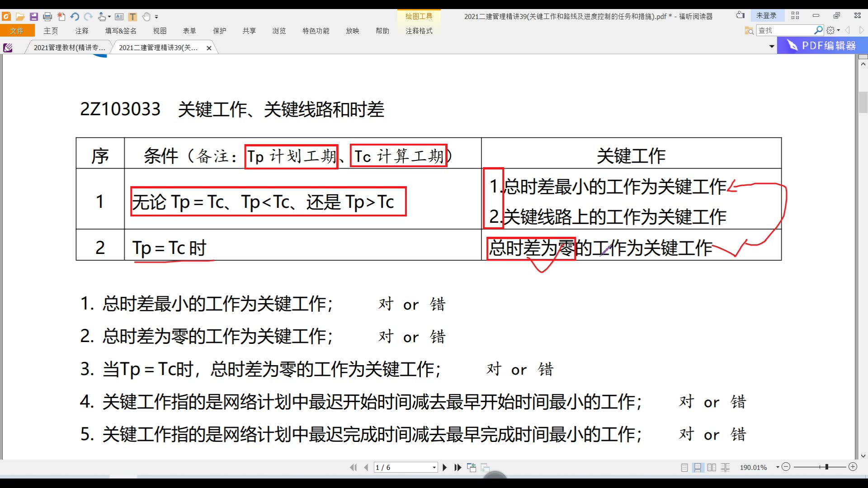Click the zoom out minus button

(786, 467)
